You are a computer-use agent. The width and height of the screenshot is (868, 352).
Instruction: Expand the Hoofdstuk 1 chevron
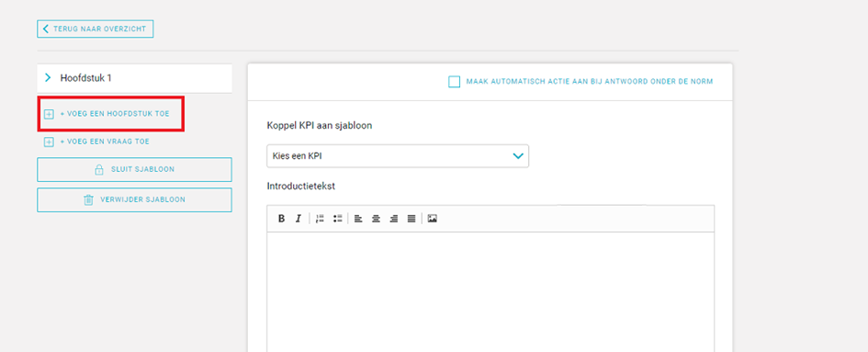coord(48,77)
